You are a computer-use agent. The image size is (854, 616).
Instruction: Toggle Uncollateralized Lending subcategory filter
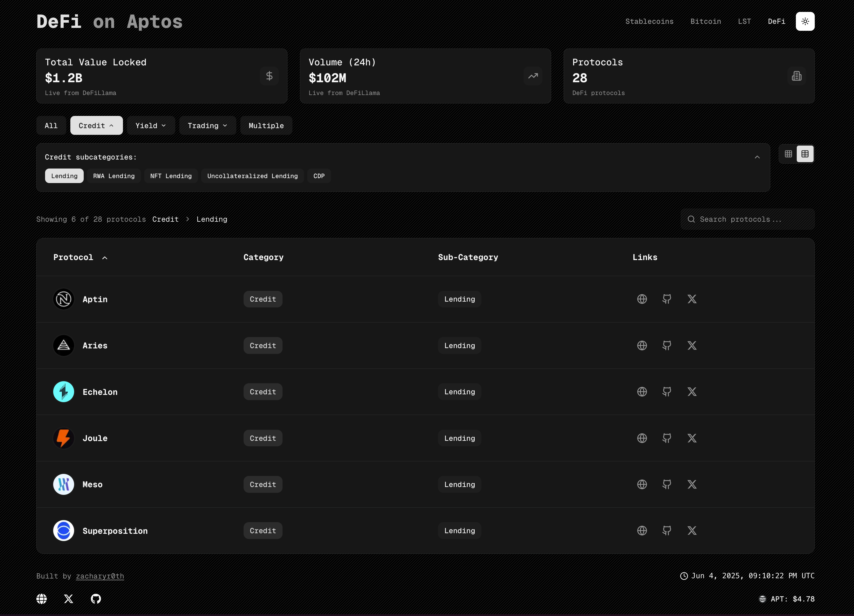[252, 176]
